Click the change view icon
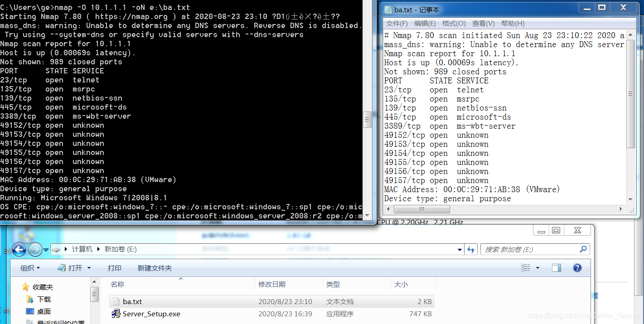 tap(526, 268)
